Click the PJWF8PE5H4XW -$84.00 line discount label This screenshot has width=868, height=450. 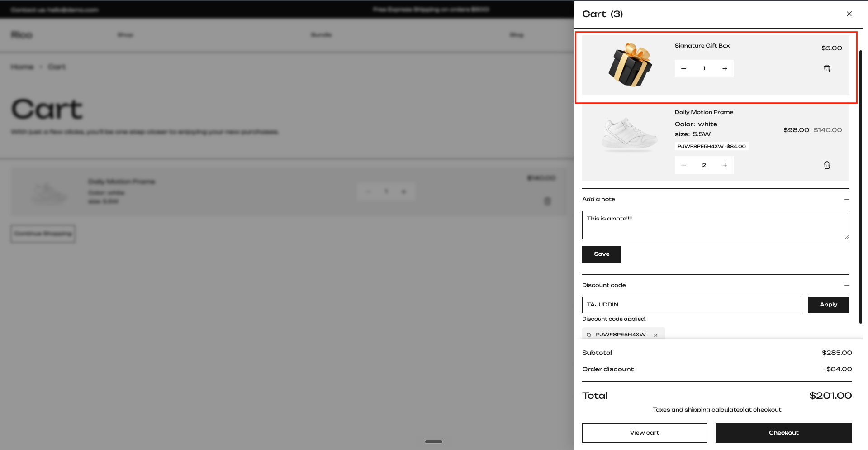pos(711,146)
